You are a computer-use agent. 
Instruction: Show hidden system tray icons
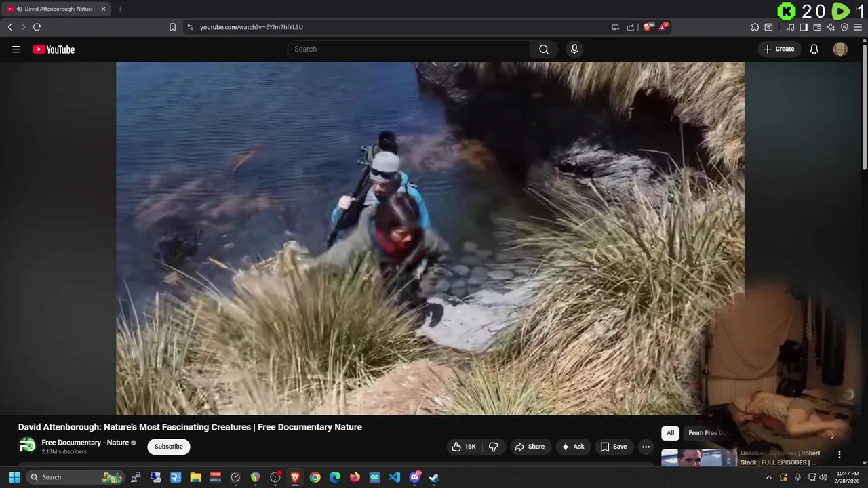pos(768,477)
